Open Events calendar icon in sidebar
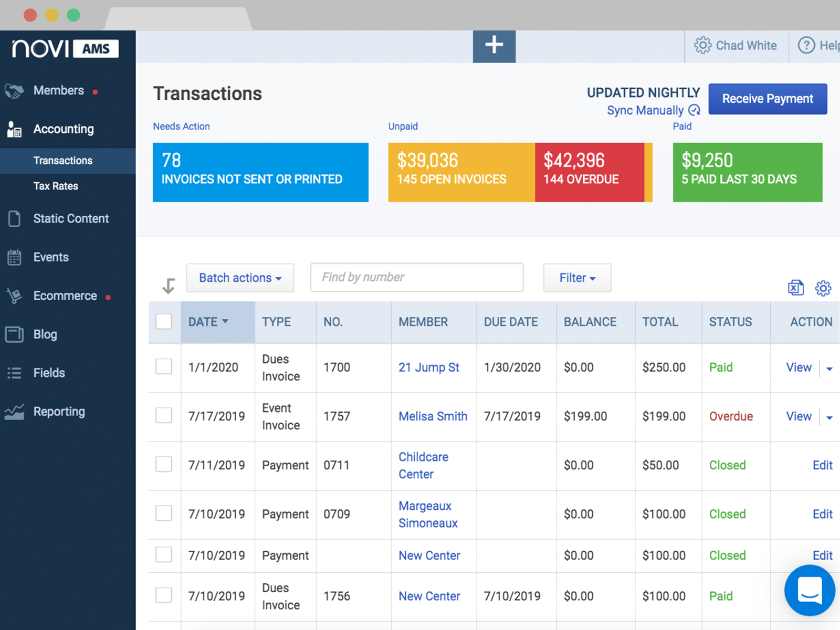This screenshot has height=630, width=840. [x=14, y=257]
